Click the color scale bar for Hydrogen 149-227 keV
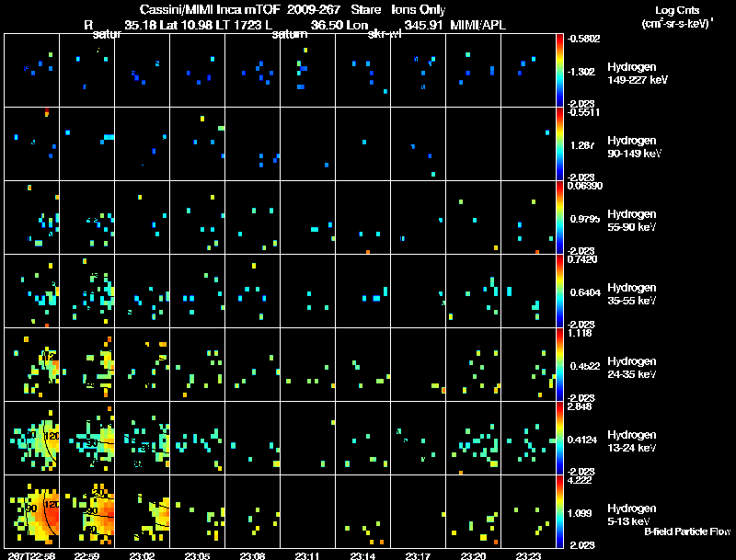This screenshot has height=560, width=736. point(559,71)
